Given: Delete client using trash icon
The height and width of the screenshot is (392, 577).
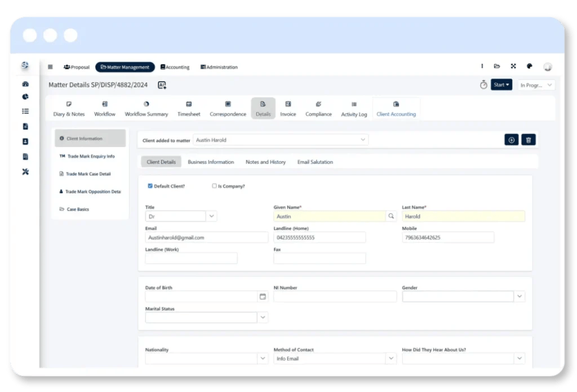Looking at the screenshot, I should click(x=528, y=140).
